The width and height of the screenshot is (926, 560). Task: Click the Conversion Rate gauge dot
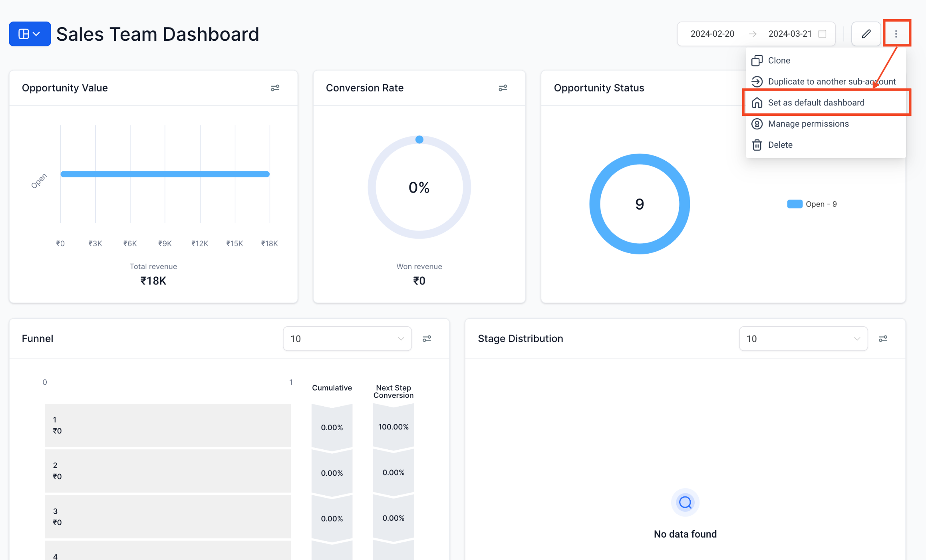click(419, 139)
